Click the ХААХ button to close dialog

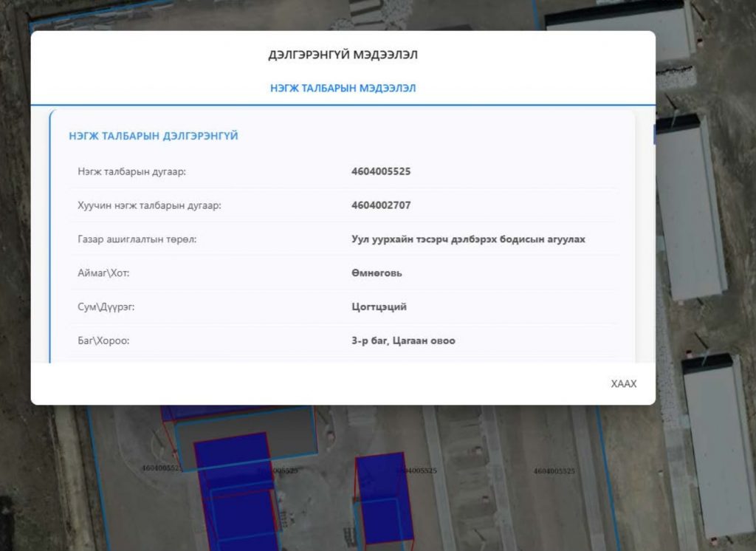click(x=623, y=384)
